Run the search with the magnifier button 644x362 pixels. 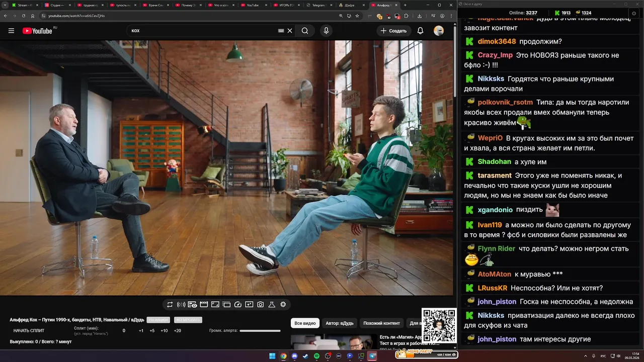click(x=305, y=31)
